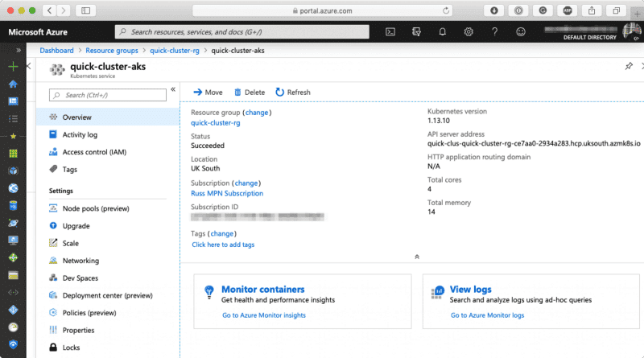This screenshot has height=358, width=644.
Task: Click the Refresh toolbar button
Action: click(293, 93)
